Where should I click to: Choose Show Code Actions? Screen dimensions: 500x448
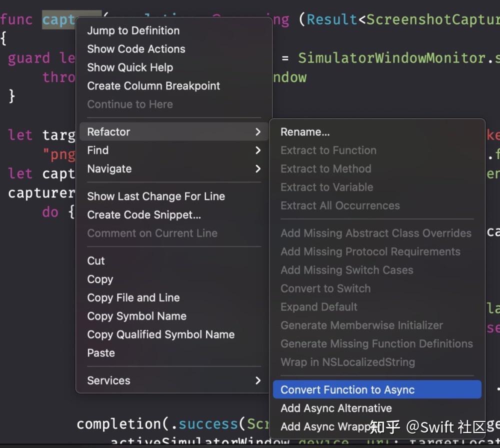135,49
